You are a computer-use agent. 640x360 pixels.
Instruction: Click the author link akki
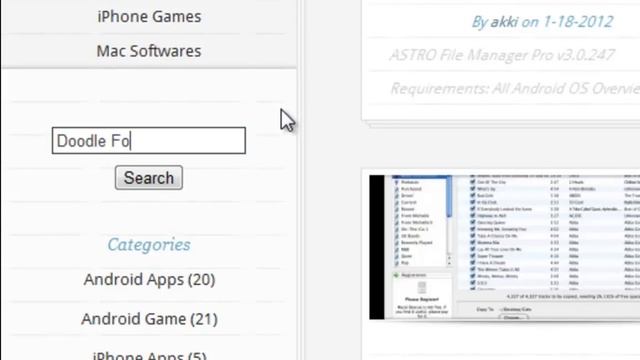[504, 22]
